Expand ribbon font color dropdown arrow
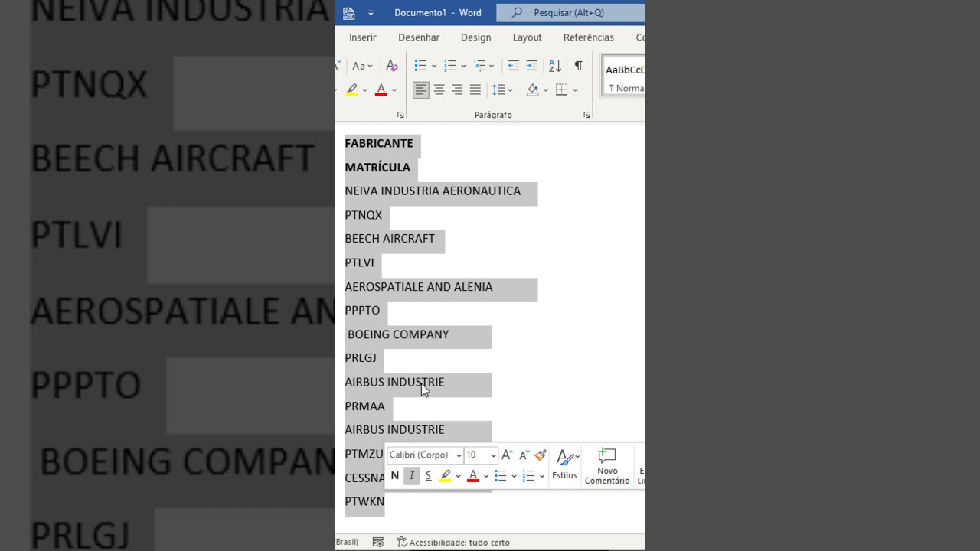Viewport: 980px width, 551px height. 394,90
